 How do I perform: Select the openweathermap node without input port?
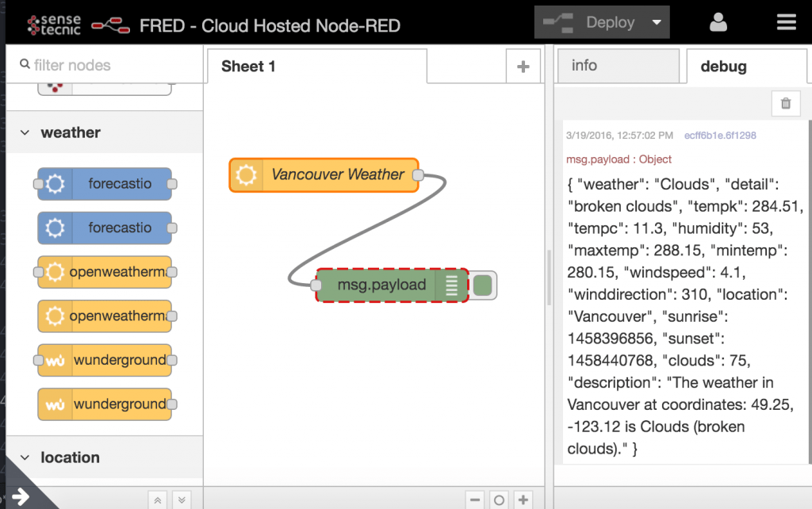click(x=105, y=316)
